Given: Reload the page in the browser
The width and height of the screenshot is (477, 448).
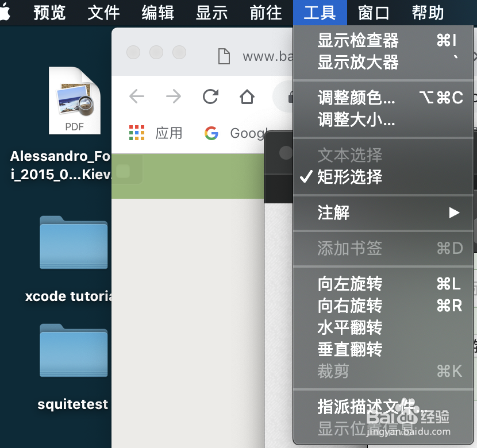Looking at the screenshot, I should coord(210,96).
